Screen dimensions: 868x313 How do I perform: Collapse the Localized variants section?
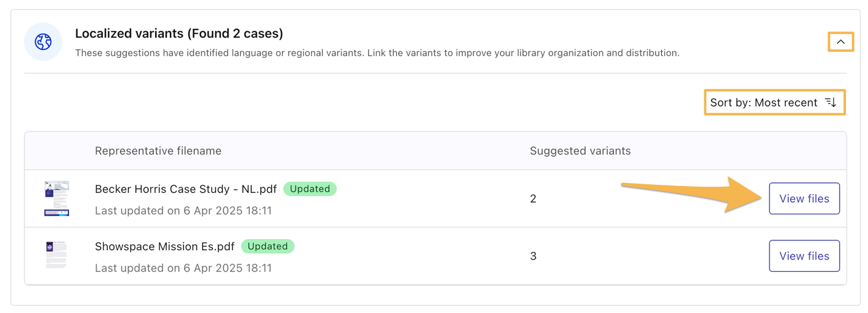pyautogui.click(x=840, y=42)
